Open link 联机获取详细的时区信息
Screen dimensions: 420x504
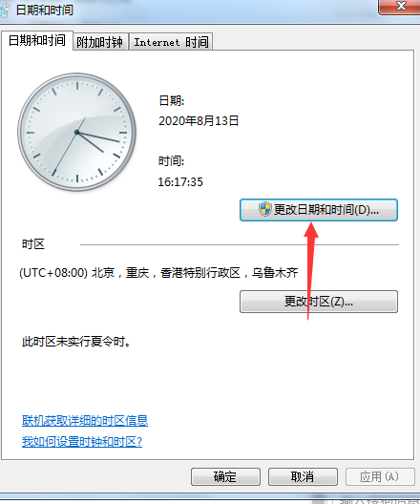85,420
